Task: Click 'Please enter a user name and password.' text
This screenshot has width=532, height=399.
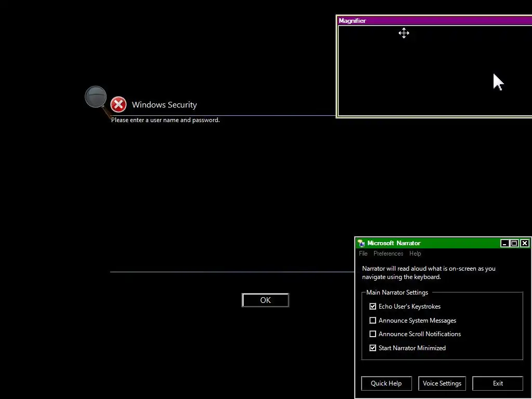Action: point(165,120)
